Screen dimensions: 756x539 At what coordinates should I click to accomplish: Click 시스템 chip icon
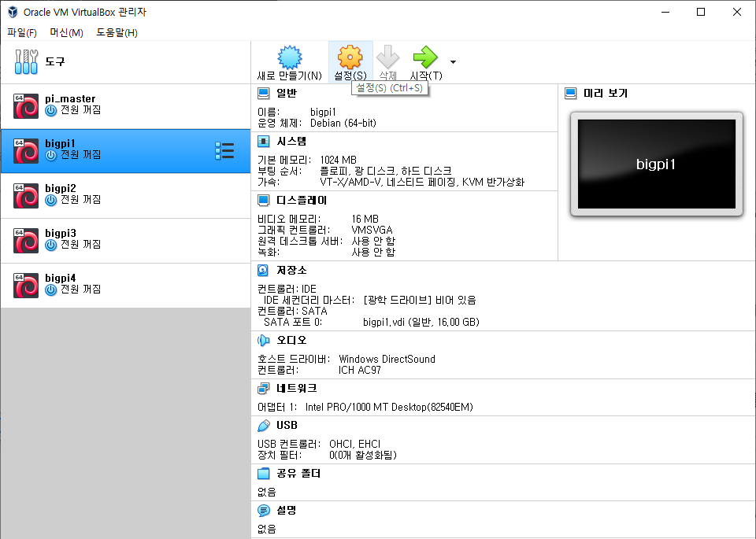pyautogui.click(x=263, y=141)
